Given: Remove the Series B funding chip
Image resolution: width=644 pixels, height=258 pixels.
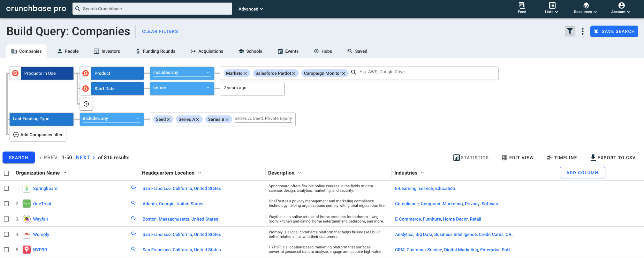Looking at the screenshot, I should (227, 120).
